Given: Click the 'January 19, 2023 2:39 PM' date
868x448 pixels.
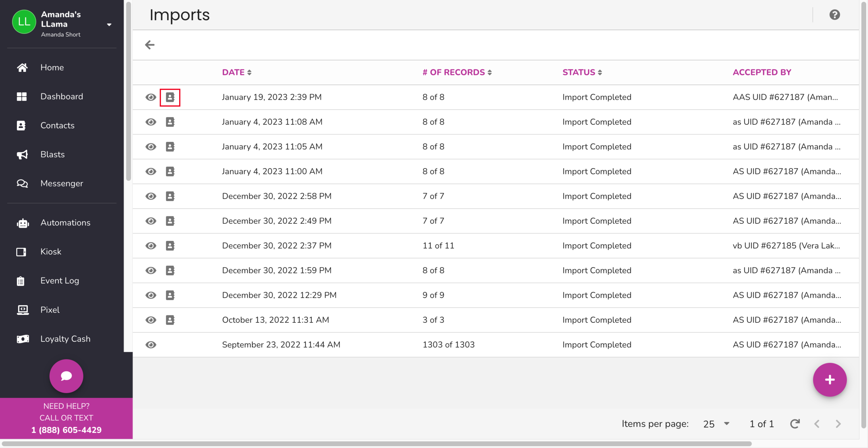Looking at the screenshot, I should (x=272, y=97).
